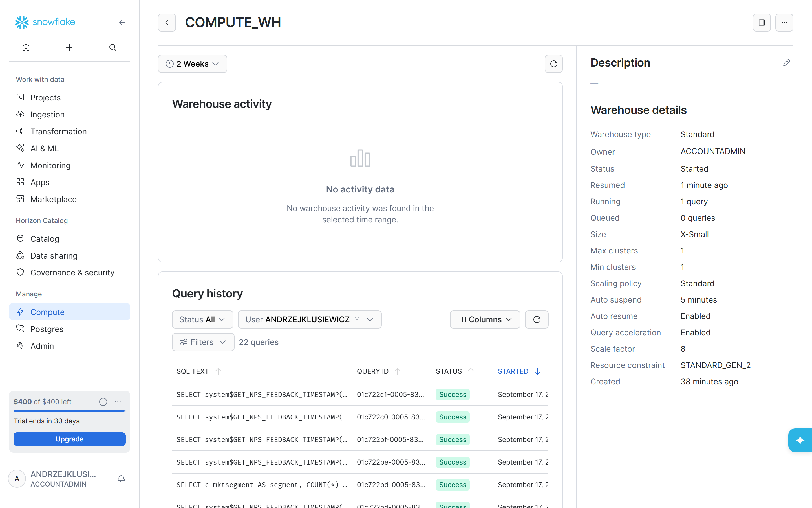Click the user avatar A
The width and height of the screenshot is (812, 508).
(17, 479)
